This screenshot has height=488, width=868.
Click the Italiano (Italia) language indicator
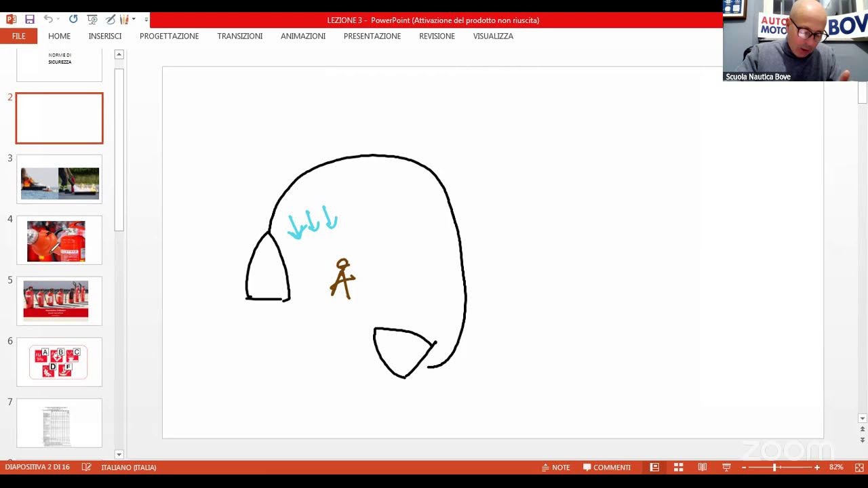pos(129,467)
